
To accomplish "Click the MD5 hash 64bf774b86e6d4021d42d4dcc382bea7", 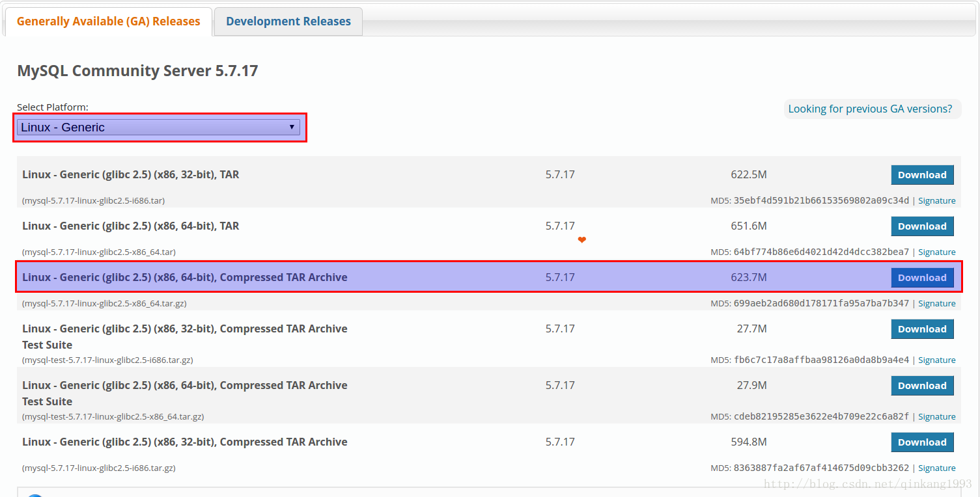I will (821, 252).
